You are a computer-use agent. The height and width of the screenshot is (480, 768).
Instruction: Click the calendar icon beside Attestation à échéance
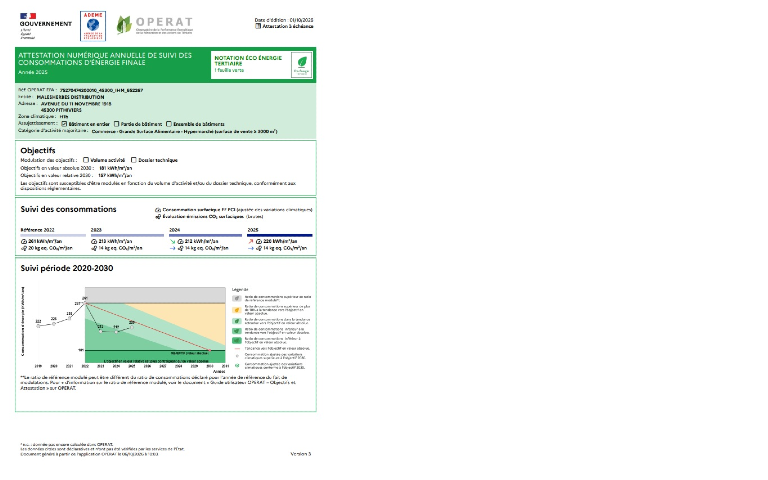[x=258, y=26]
